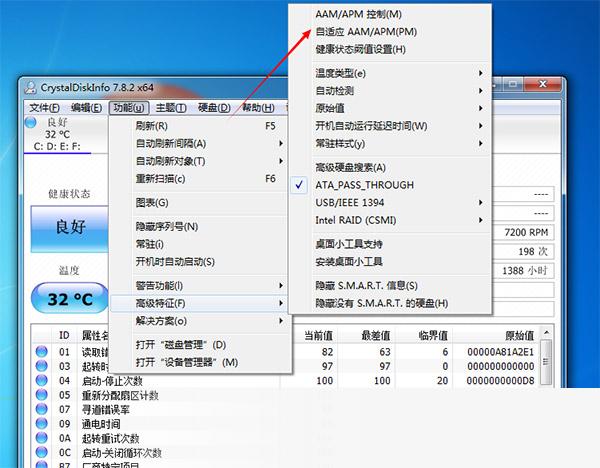Select the C: D: E: F: disk tab
600x468 pixels.
coord(57,146)
